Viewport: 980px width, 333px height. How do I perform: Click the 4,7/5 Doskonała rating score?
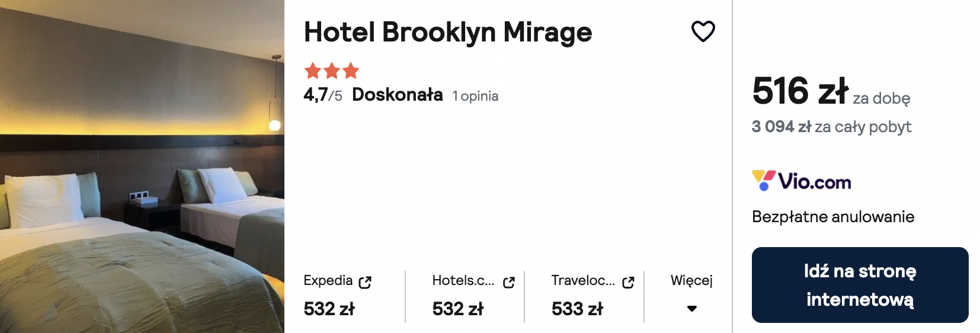[x=373, y=95]
